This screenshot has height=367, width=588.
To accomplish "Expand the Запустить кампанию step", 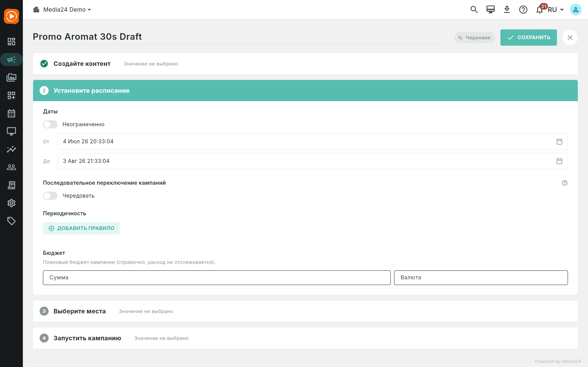I will [x=305, y=338].
